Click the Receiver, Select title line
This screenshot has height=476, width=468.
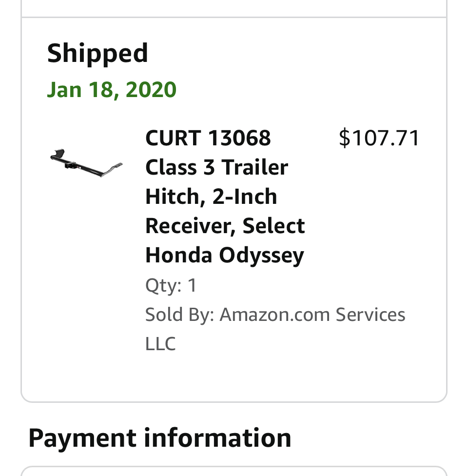pos(225,226)
